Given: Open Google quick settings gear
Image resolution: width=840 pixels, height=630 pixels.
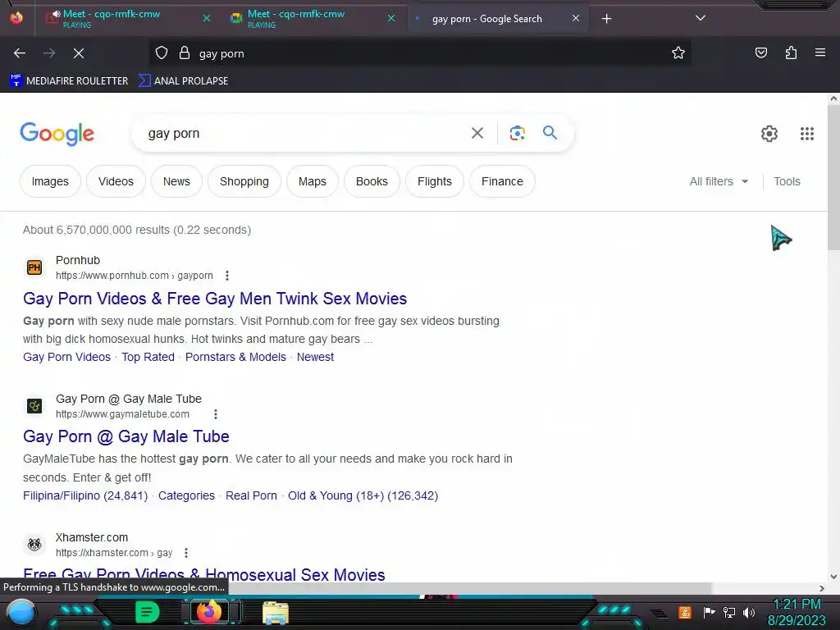Looking at the screenshot, I should click(769, 134).
